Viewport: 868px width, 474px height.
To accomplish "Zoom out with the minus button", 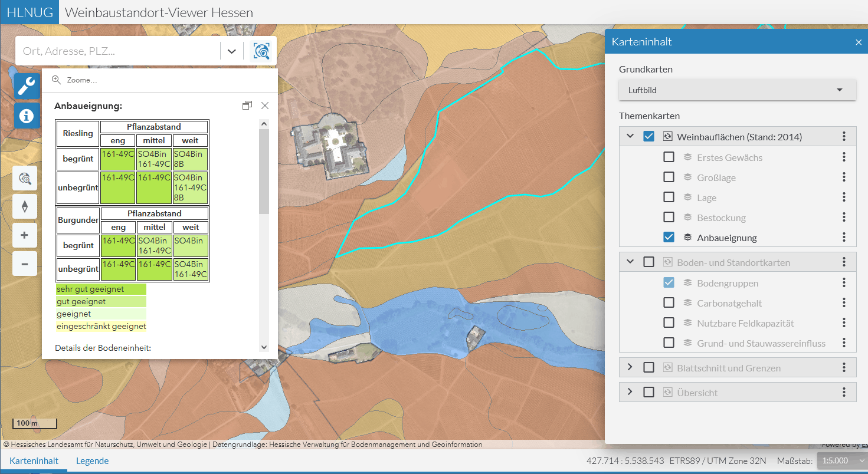I will [x=25, y=264].
